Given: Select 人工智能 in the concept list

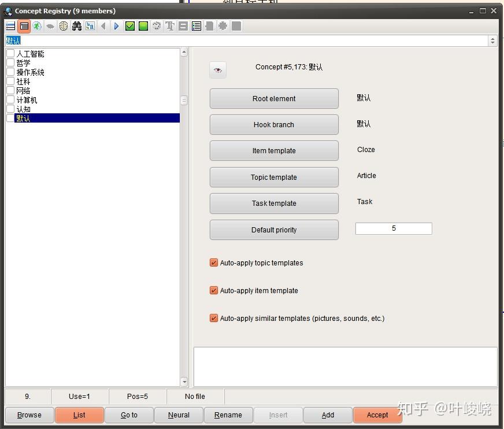Looking at the screenshot, I should tap(30, 53).
